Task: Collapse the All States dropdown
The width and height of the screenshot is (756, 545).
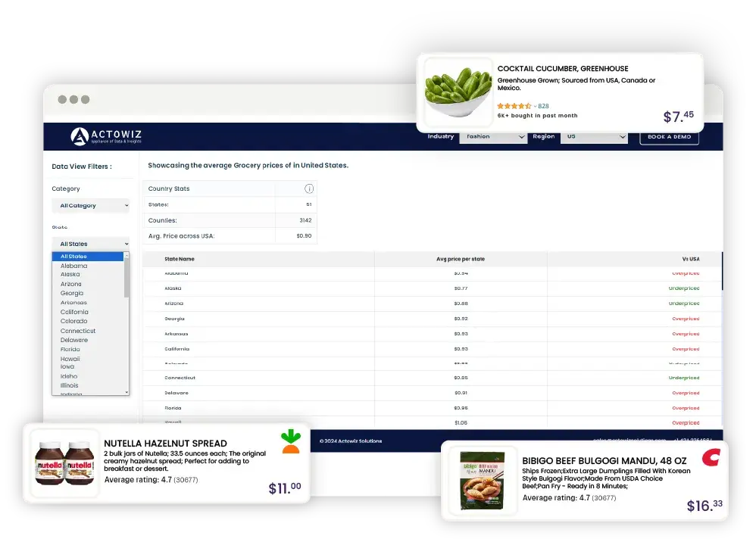Action: (91, 244)
